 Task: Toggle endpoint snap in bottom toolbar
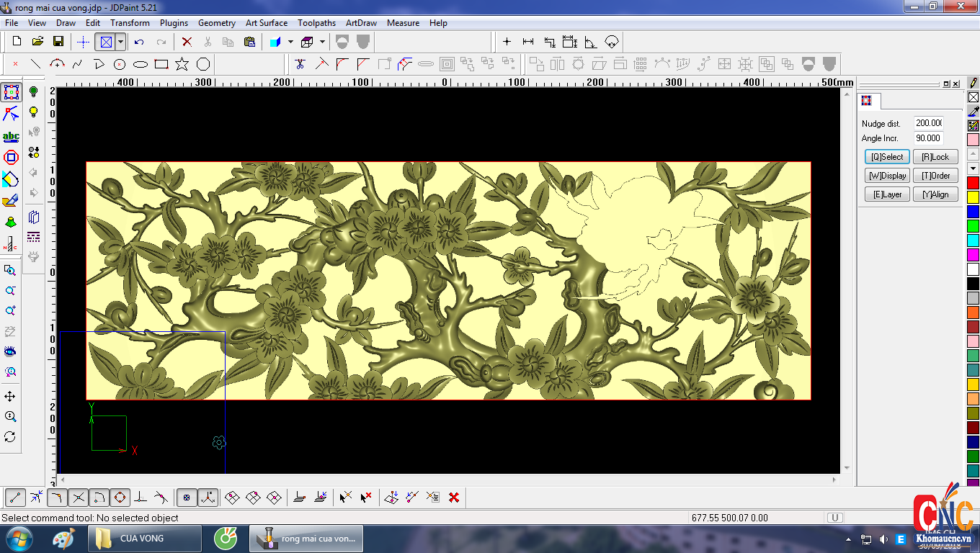16,497
